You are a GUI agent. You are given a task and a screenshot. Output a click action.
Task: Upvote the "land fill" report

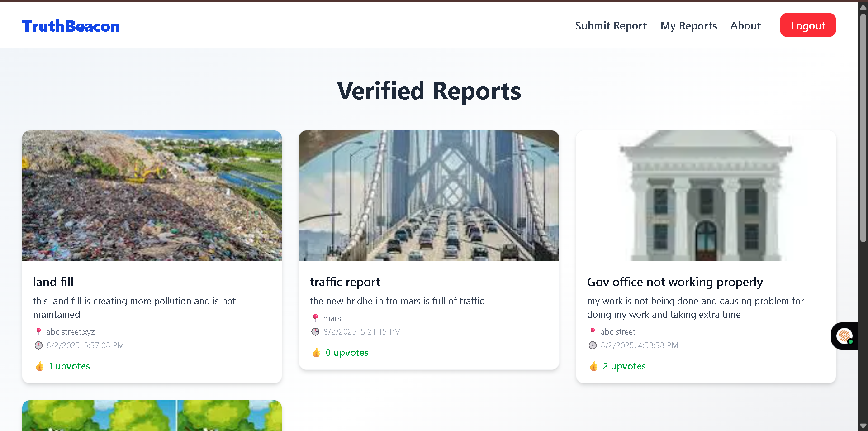coord(62,366)
